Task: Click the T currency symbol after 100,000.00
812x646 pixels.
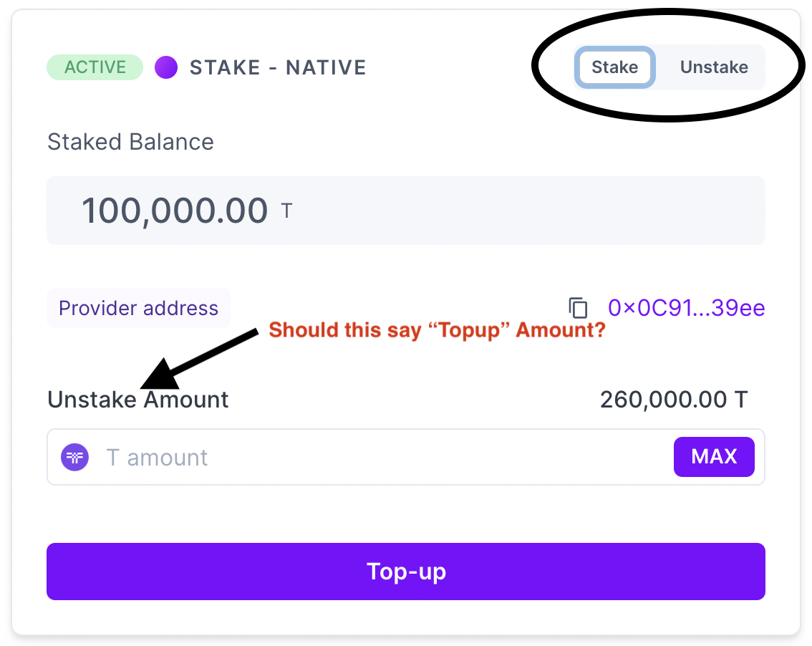Action: (x=286, y=209)
